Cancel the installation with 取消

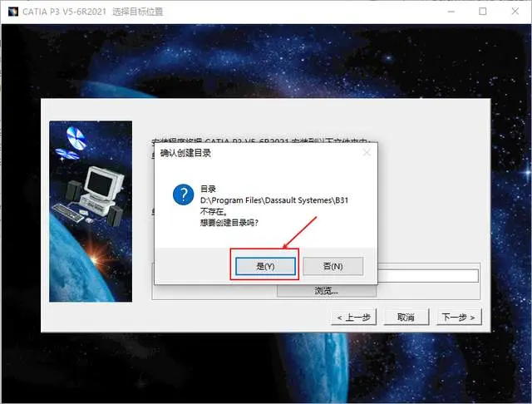pyautogui.click(x=406, y=318)
